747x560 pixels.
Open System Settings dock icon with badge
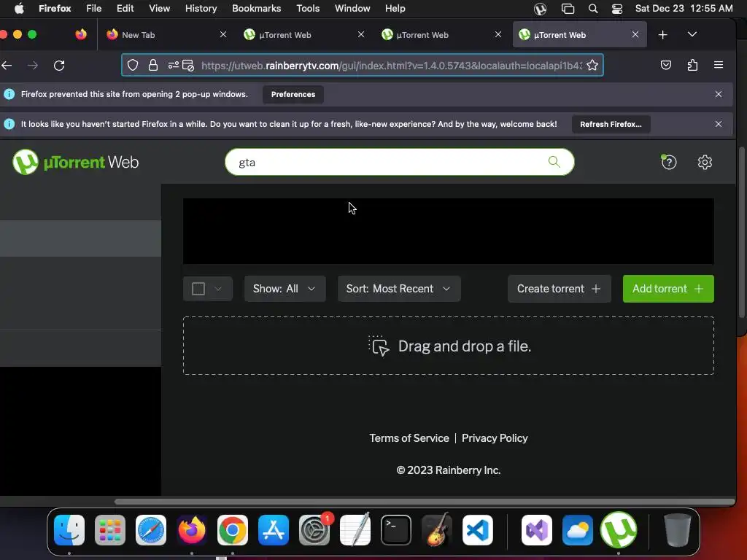pyautogui.click(x=314, y=530)
